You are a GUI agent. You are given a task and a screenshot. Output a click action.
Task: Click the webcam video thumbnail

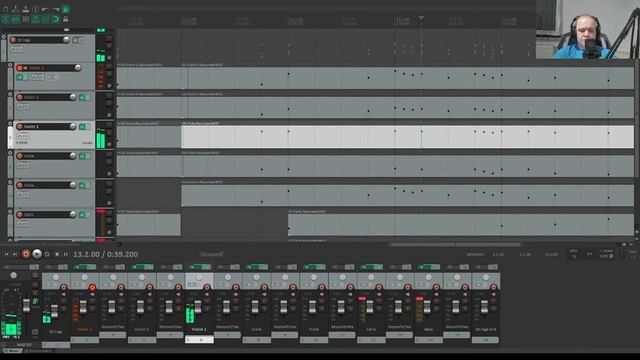588,29
